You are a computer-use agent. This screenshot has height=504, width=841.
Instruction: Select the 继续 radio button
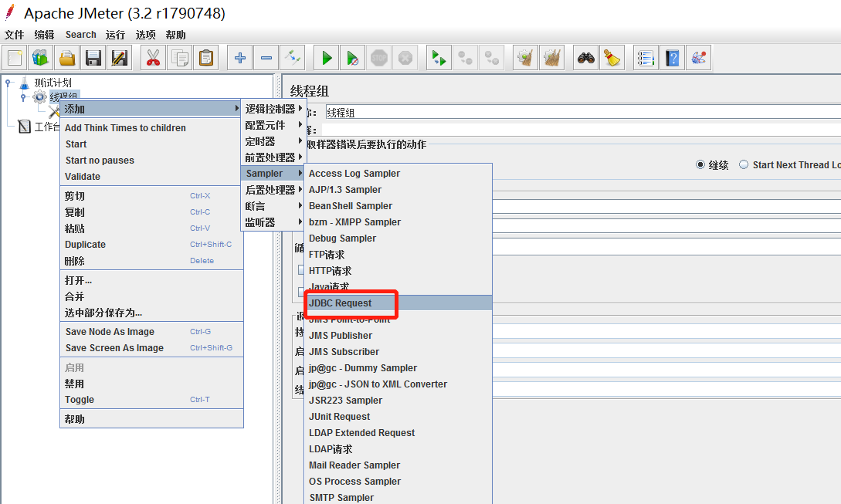tap(700, 164)
